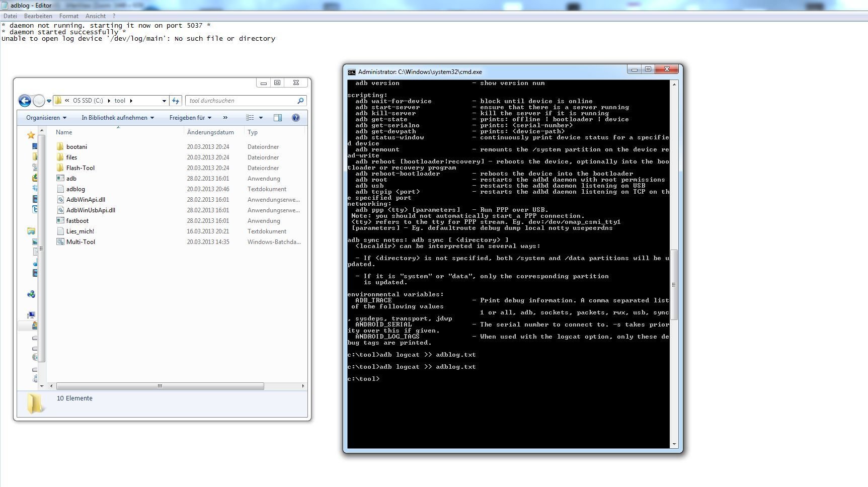Minimize the Explorer tool window
The width and height of the screenshot is (868, 487).
point(264,83)
